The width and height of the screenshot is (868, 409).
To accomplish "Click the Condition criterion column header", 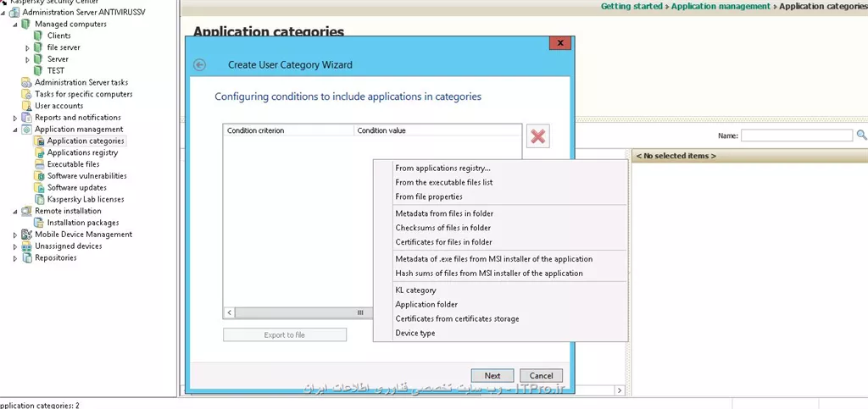I will click(x=288, y=130).
